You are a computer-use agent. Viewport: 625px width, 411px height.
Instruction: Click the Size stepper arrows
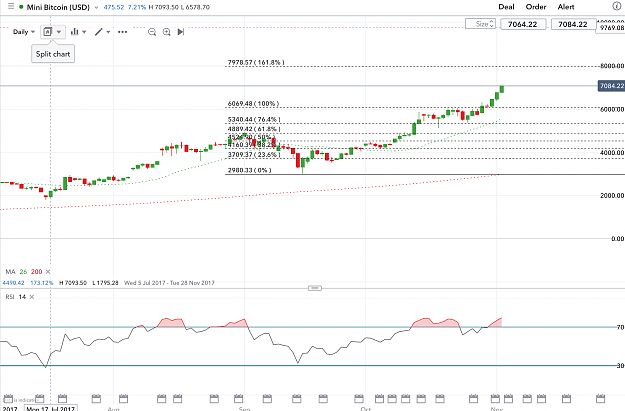[x=492, y=24]
